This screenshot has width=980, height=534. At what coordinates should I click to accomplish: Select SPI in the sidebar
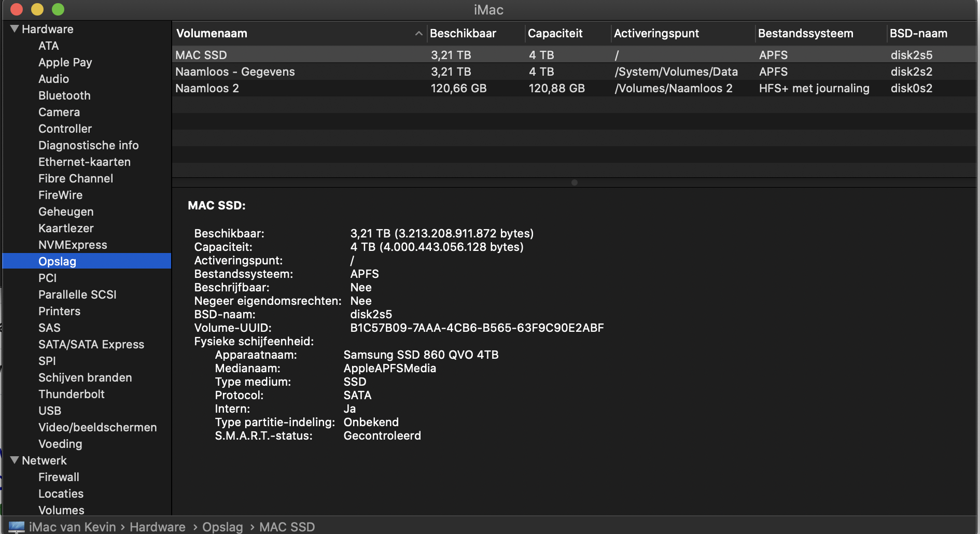point(47,361)
